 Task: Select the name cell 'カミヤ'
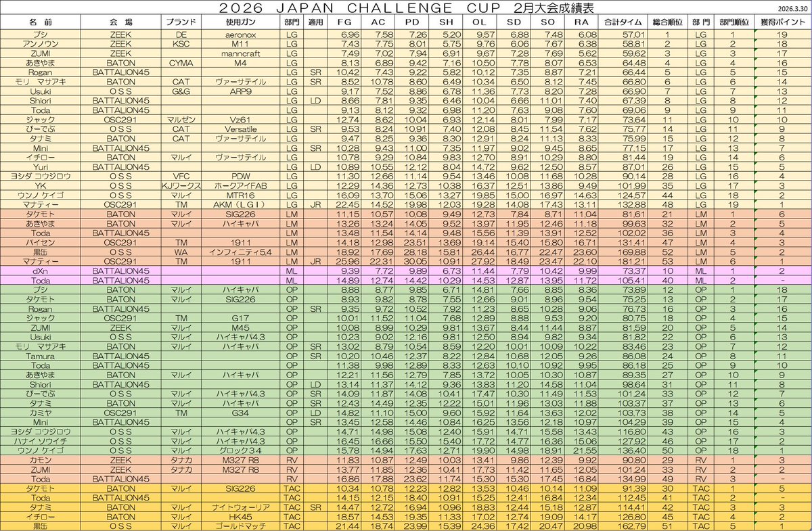point(41,412)
